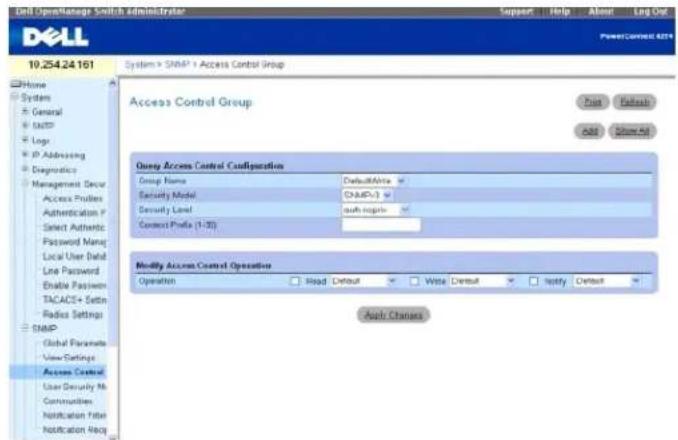Select Home in the navigation tree
The width and height of the screenshot is (678, 440).
pyautogui.click(x=34, y=85)
